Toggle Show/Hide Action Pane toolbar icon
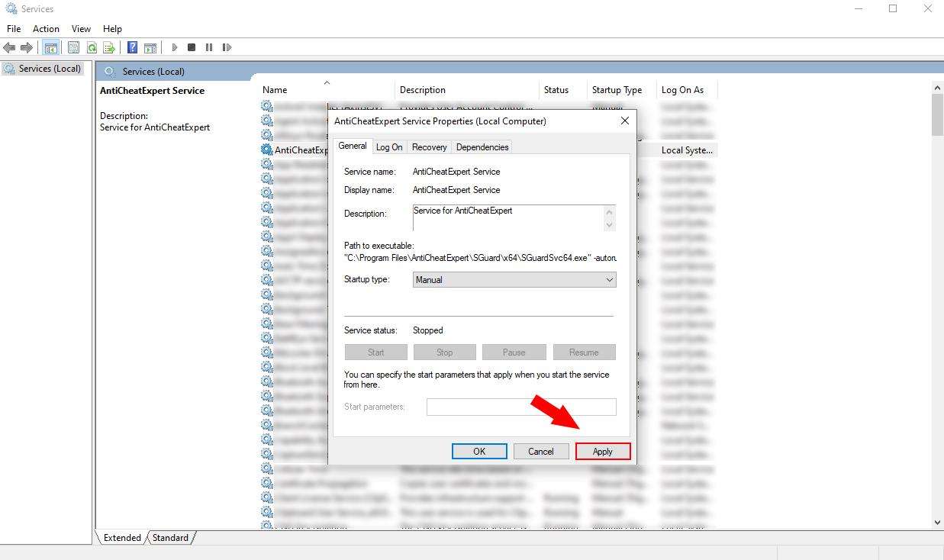Image resolution: width=944 pixels, height=560 pixels. (150, 47)
